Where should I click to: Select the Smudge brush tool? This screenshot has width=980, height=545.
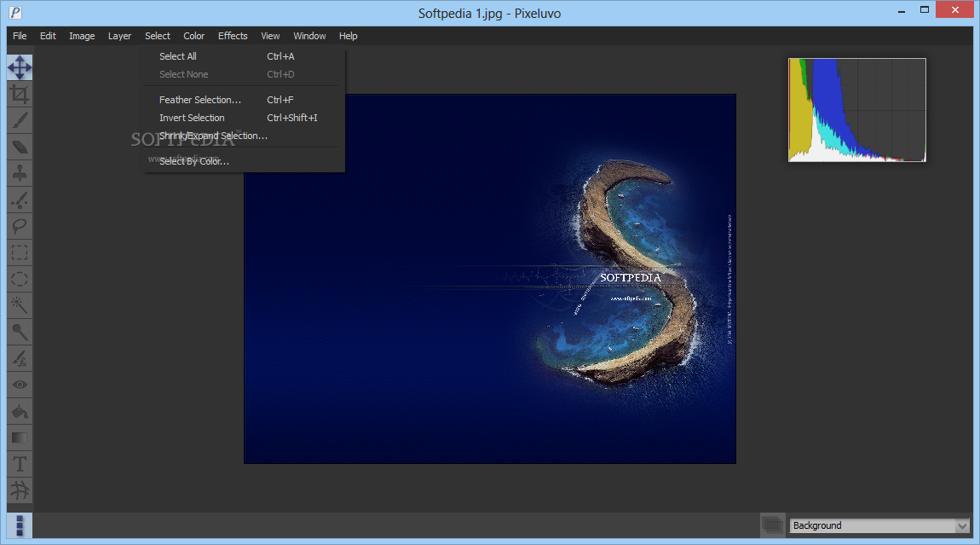point(20,200)
